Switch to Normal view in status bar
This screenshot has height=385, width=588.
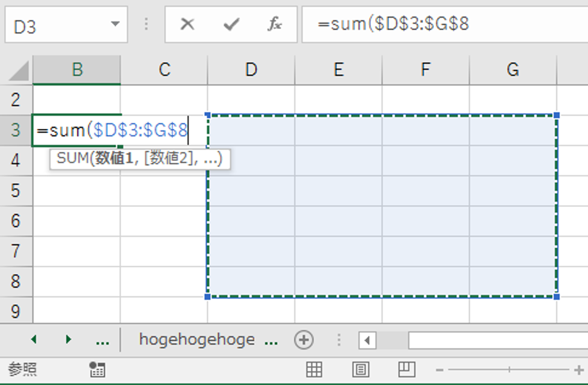314,370
